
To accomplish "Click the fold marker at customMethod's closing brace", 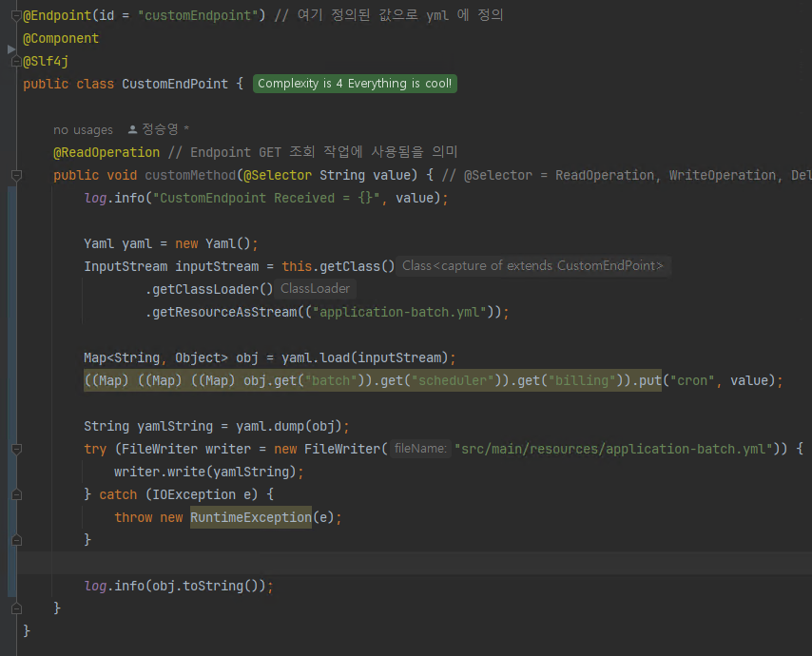I will click(x=16, y=608).
